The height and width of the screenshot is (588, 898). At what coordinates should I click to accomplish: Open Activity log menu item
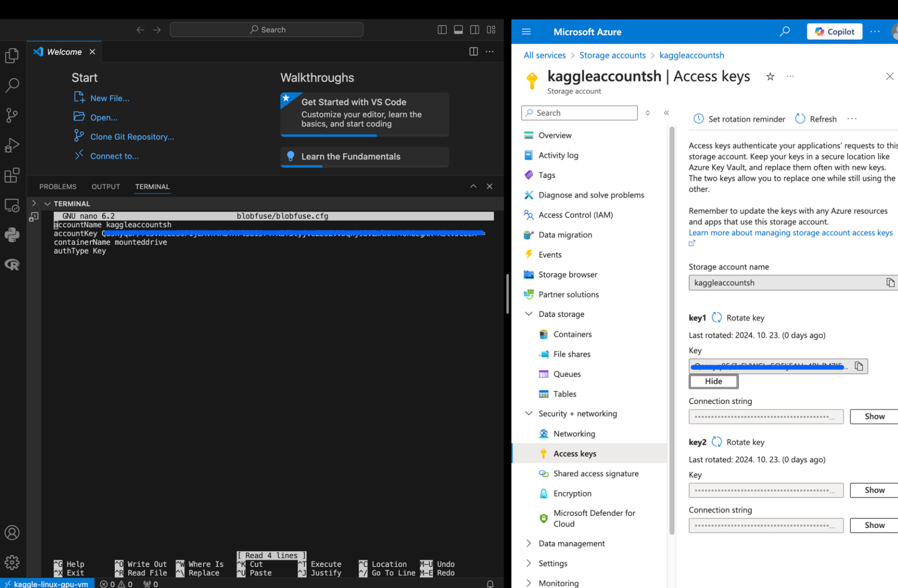tap(558, 155)
